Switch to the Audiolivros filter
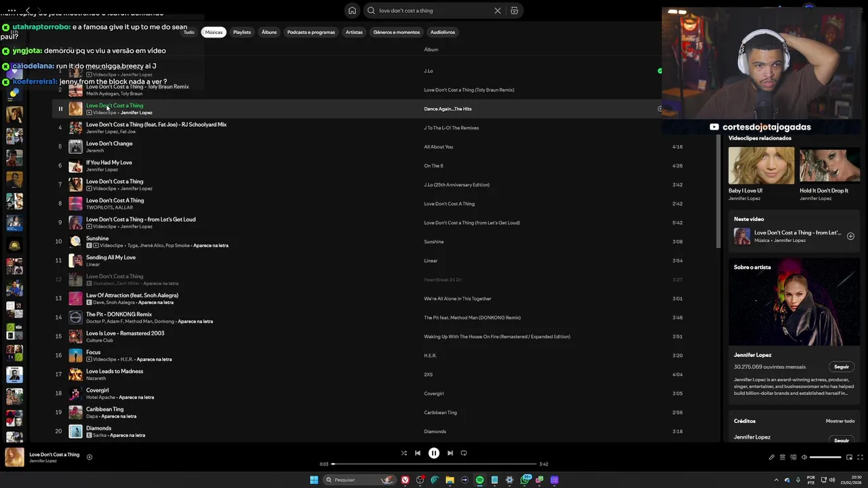Screen dimensions: 868x488 point(443,32)
